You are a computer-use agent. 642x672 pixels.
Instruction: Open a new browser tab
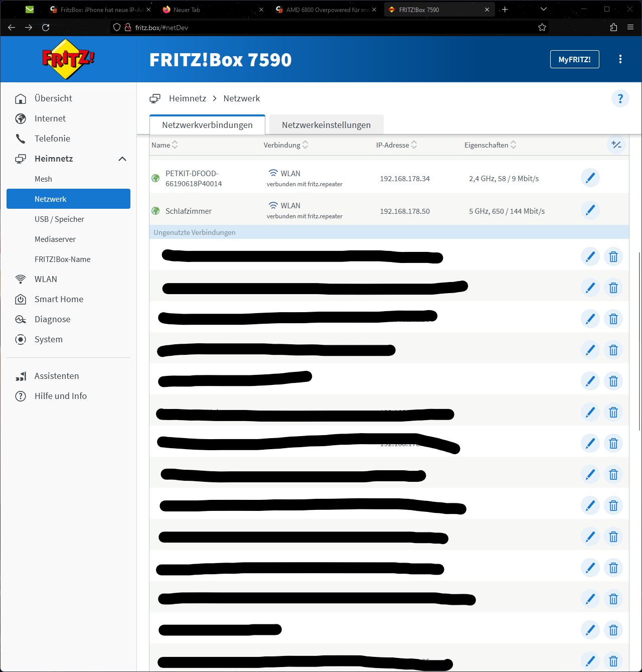[505, 10]
